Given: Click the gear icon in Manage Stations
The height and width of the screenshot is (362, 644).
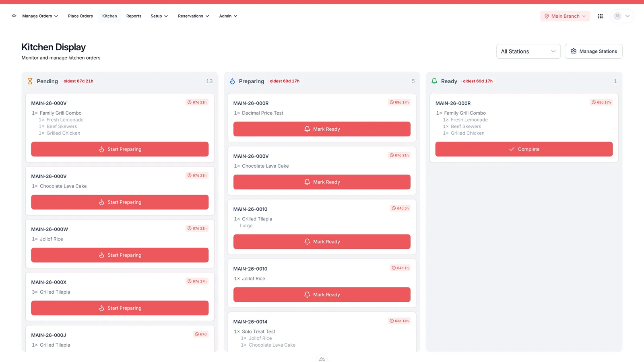Looking at the screenshot, I should click(x=574, y=51).
